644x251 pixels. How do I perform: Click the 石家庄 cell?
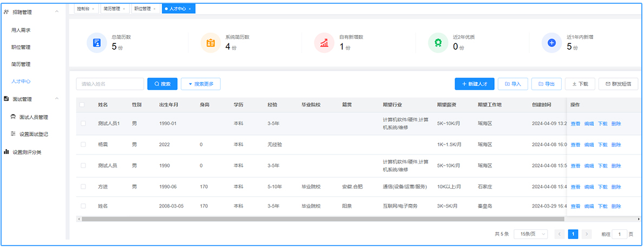[485, 187]
